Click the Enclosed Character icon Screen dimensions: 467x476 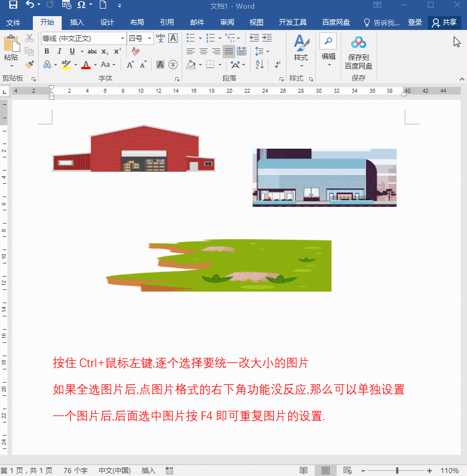pos(173,65)
